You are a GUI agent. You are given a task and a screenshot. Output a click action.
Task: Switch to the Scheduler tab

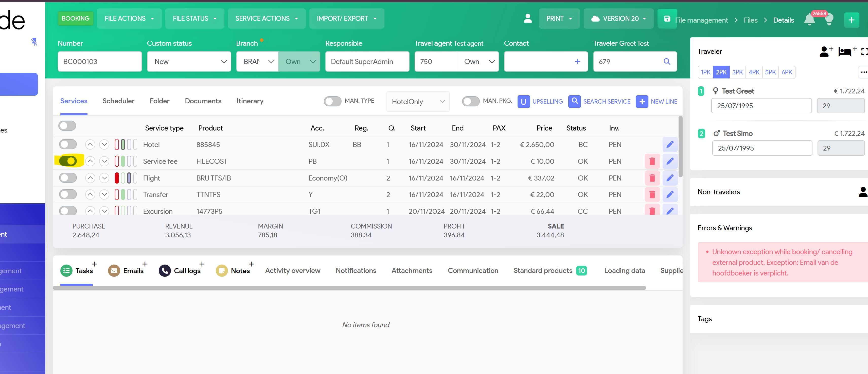pos(118,101)
